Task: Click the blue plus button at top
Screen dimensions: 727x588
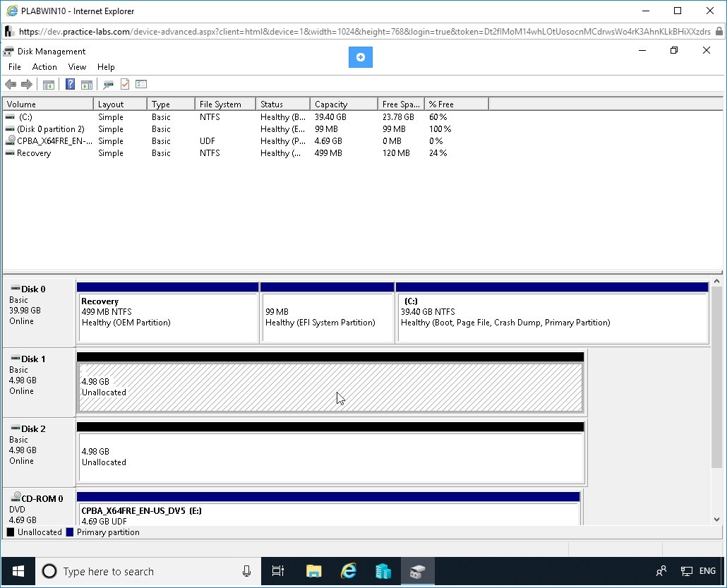Action: click(x=361, y=57)
